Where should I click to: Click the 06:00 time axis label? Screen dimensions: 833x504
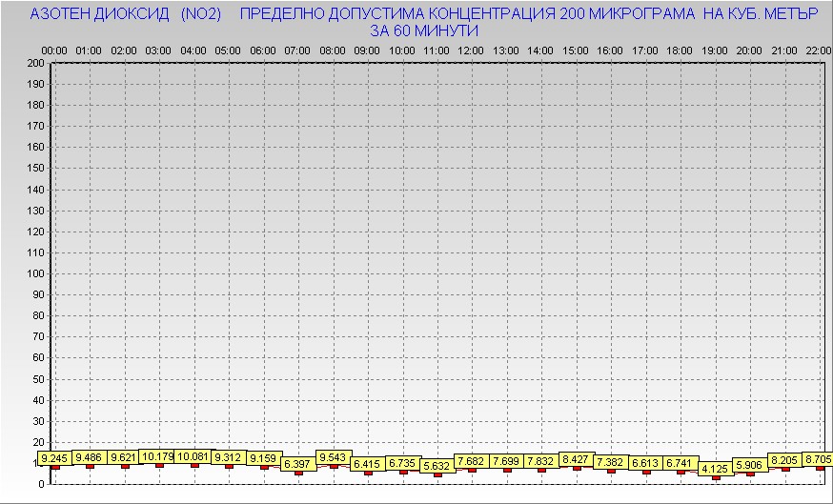tap(263, 51)
